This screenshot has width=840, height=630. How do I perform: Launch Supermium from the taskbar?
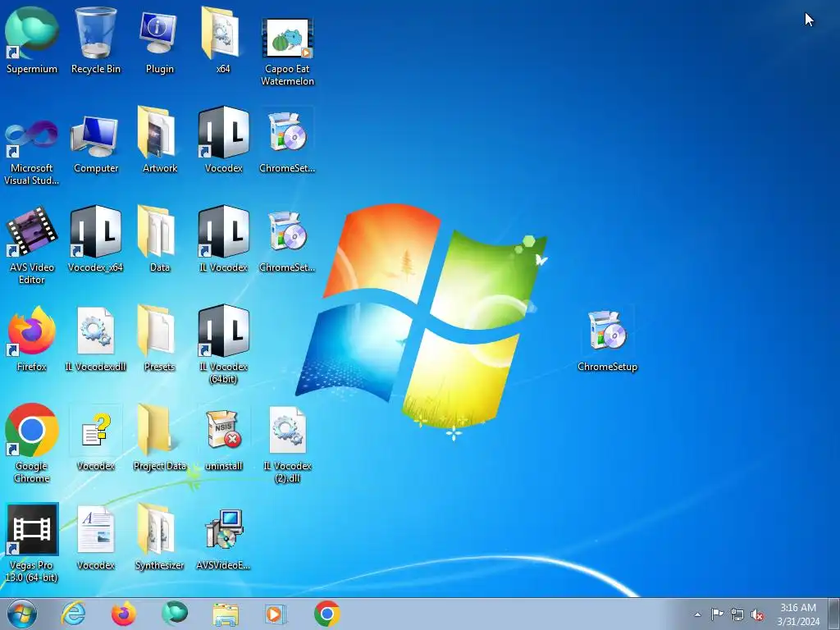(x=175, y=614)
